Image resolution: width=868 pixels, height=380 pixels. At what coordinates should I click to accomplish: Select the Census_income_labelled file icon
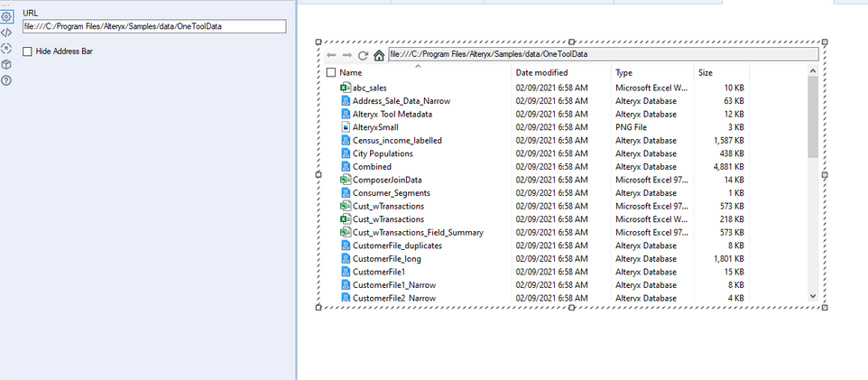point(346,140)
